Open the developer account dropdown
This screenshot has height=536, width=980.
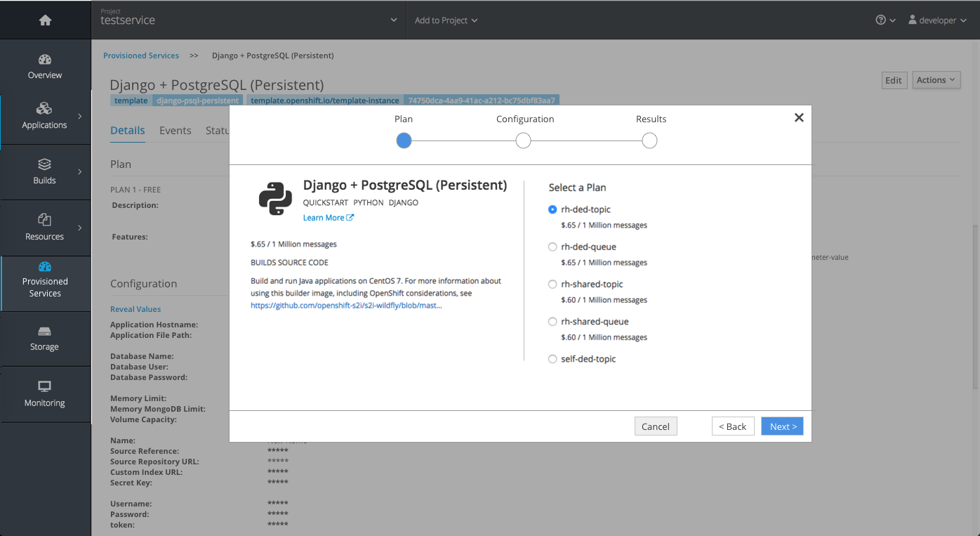point(938,20)
